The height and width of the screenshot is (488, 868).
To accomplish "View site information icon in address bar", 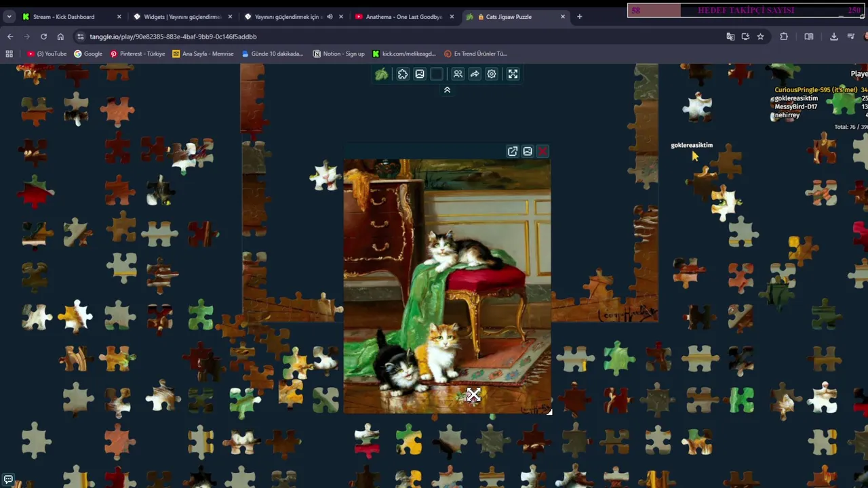I will pyautogui.click(x=80, y=37).
